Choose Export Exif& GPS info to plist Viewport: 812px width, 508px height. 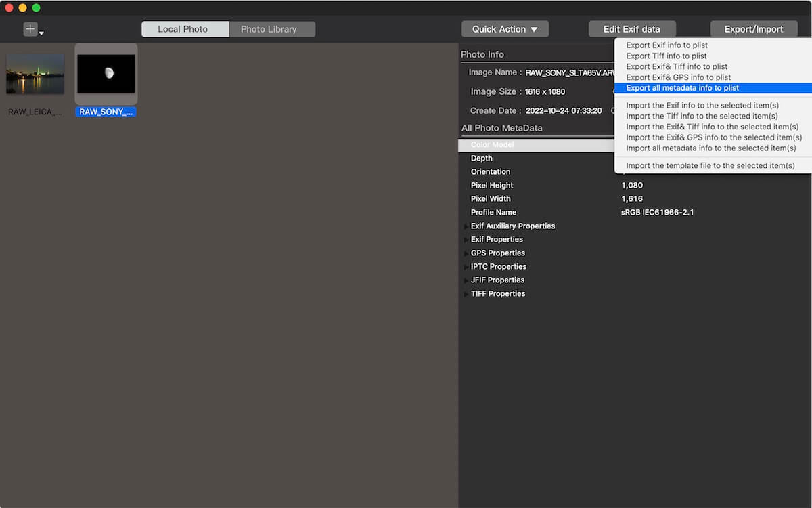click(x=679, y=77)
